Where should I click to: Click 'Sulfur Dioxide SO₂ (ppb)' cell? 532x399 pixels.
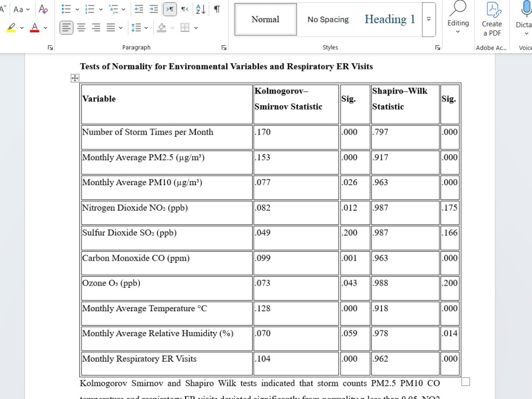(x=167, y=238)
